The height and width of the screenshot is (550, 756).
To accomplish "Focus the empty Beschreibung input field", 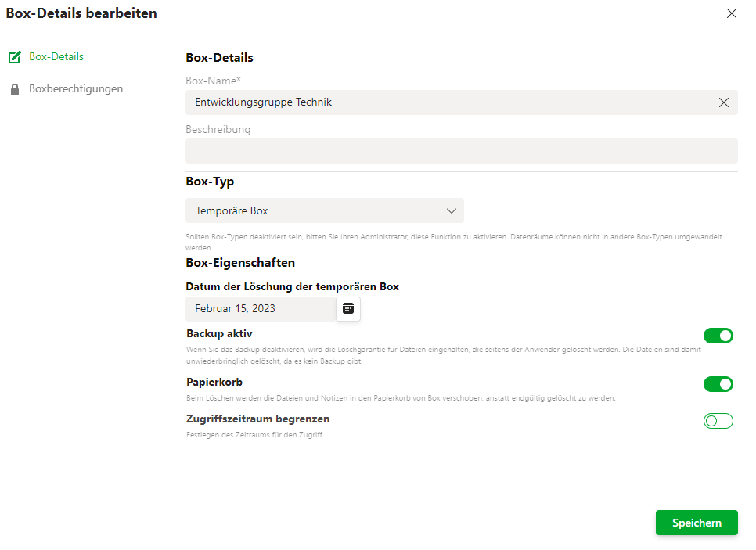I will click(x=462, y=151).
